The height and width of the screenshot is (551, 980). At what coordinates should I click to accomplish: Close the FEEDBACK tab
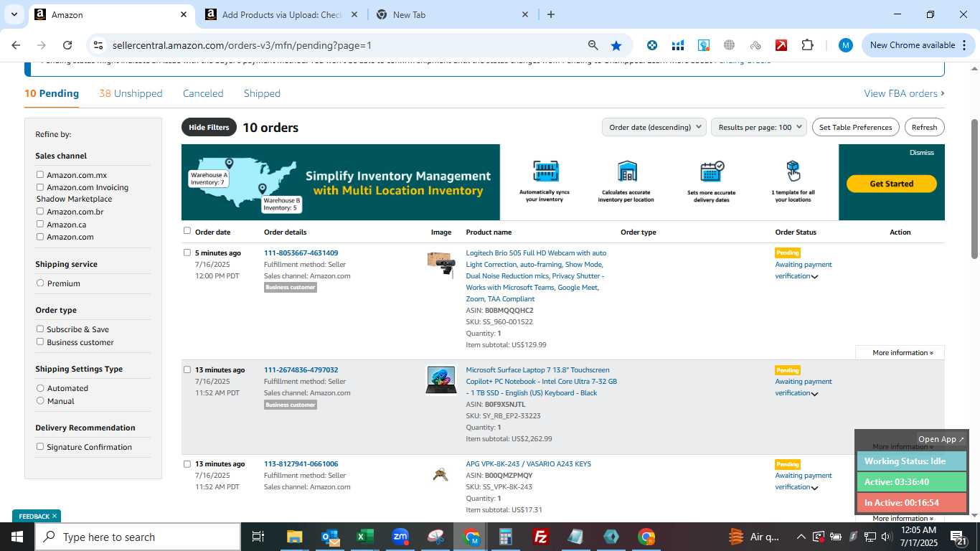[x=54, y=516]
